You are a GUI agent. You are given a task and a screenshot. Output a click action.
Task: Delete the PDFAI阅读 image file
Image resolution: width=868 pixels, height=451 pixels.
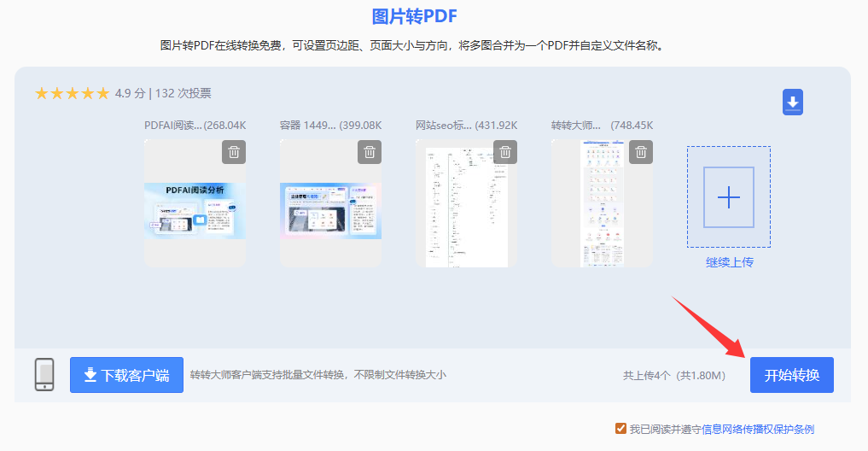tap(234, 152)
